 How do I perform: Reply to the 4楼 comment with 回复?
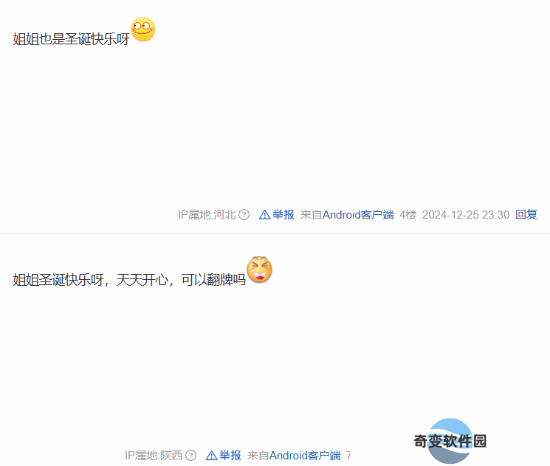click(x=526, y=215)
